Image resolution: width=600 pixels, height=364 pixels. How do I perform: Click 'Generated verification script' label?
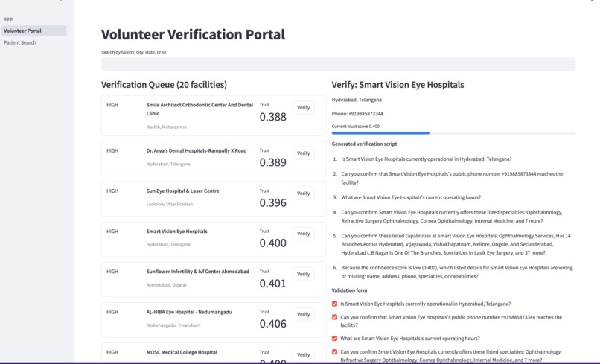point(364,144)
